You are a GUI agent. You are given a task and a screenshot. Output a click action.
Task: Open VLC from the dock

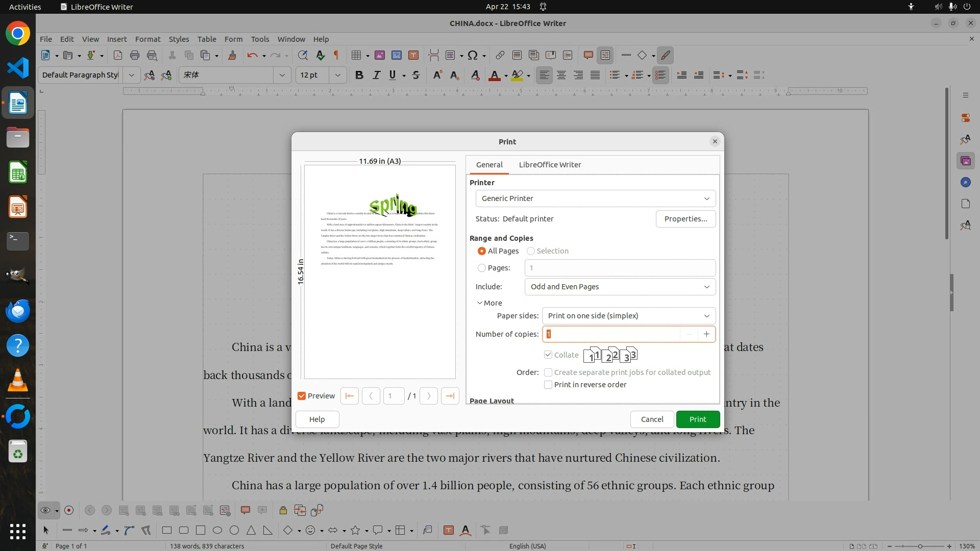(18, 380)
